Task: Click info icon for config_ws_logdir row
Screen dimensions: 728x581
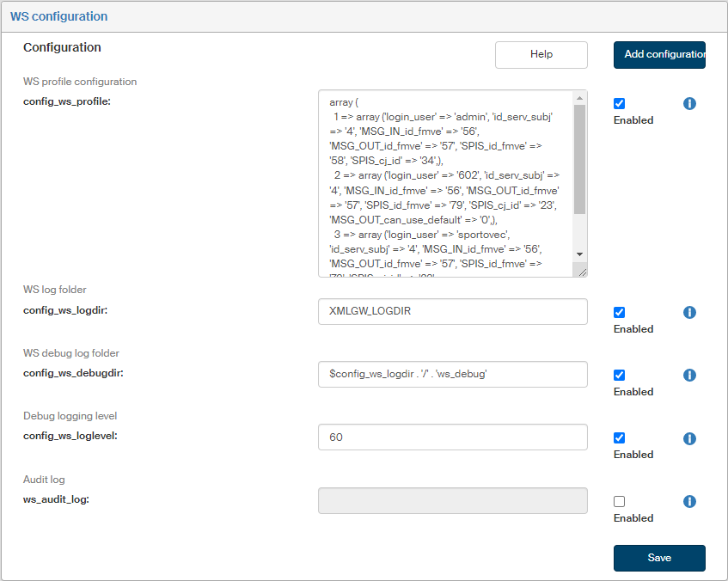Action: pos(689,313)
